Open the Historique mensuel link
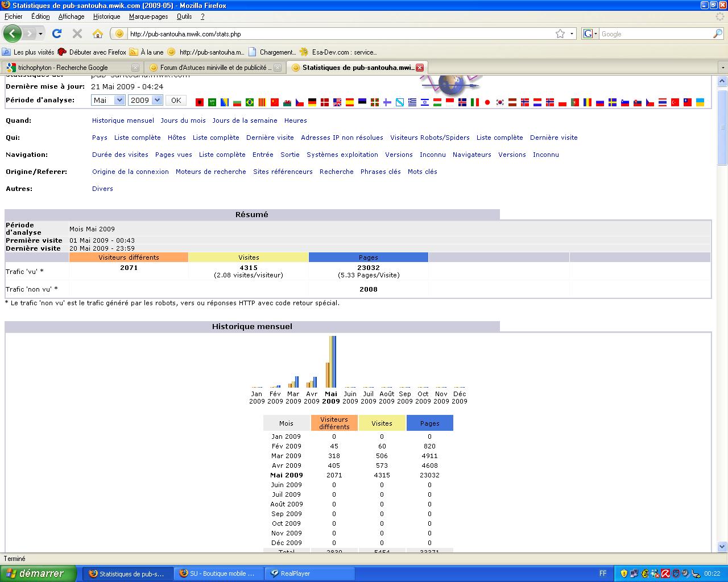Image resolution: width=728 pixels, height=582 pixels. tap(123, 120)
